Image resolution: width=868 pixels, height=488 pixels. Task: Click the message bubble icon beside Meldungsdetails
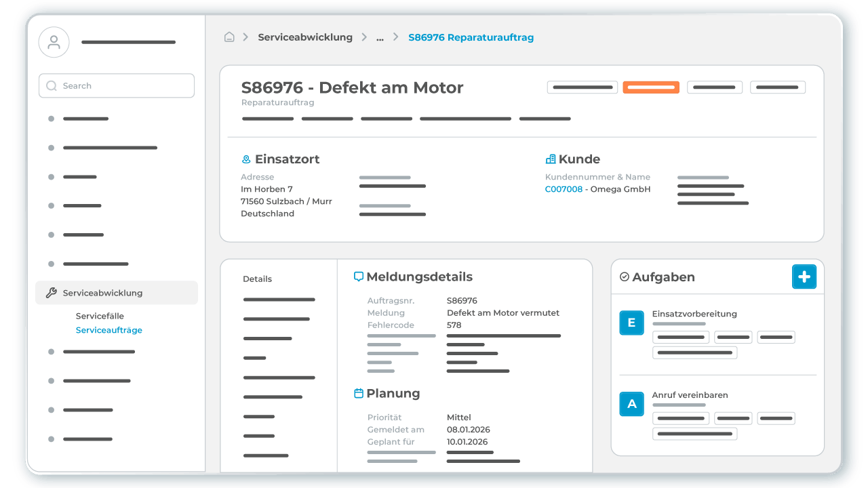click(357, 276)
